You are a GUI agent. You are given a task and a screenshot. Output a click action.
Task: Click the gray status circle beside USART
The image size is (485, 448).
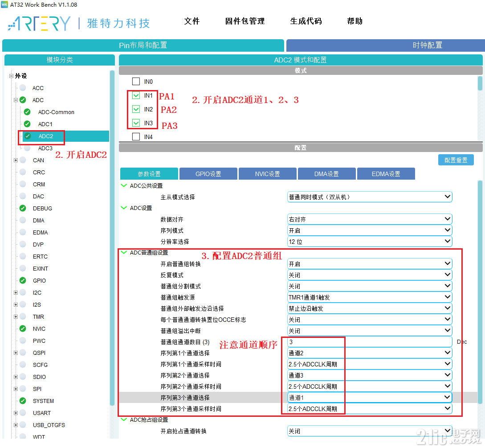click(x=23, y=413)
